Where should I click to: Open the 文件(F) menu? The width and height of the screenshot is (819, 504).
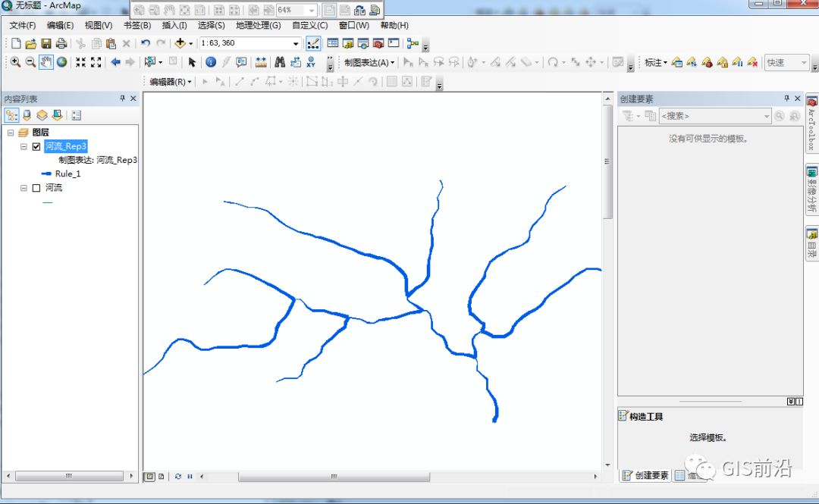click(x=23, y=25)
